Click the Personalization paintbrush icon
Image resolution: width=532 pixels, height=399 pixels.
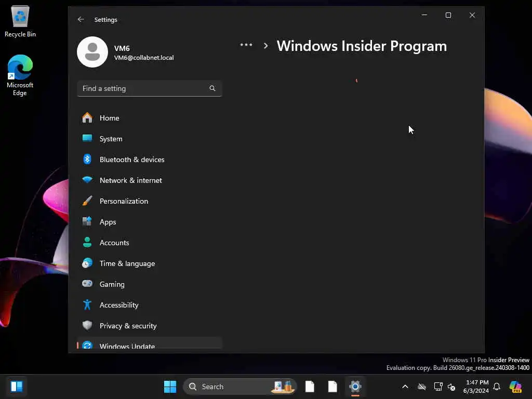click(87, 201)
